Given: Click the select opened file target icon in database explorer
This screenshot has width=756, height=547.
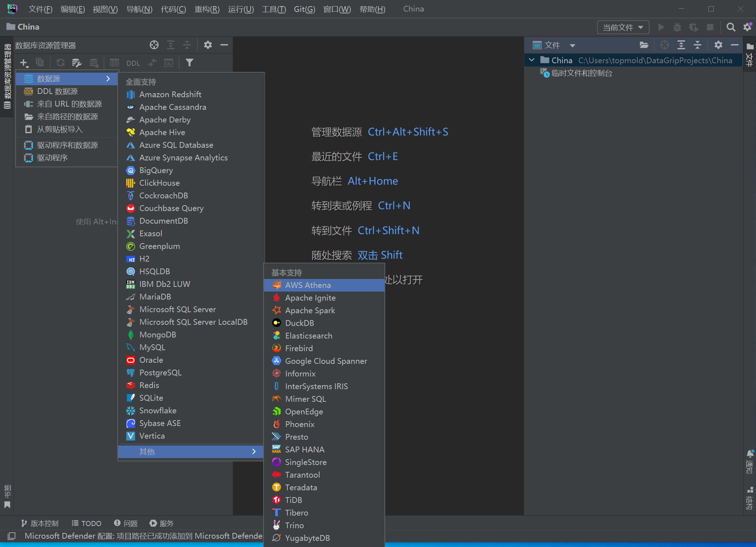Looking at the screenshot, I should coord(154,45).
